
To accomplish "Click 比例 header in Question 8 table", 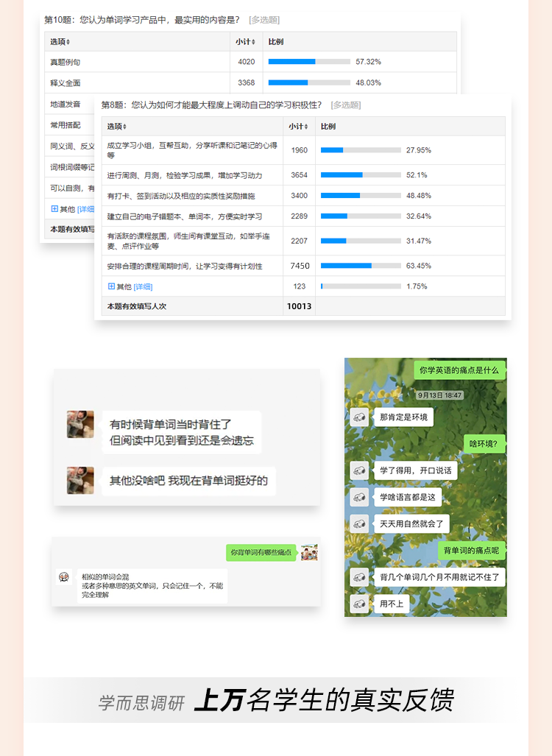I will click(328, 127).
